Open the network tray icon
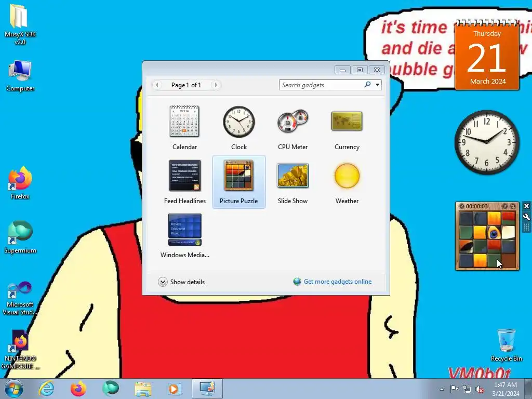Screen dimensions: 532x399 point(467,389)
